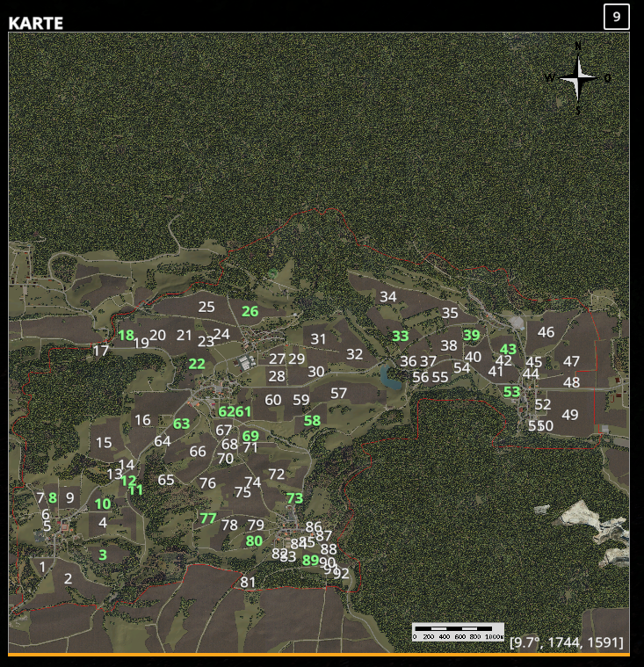The width and height of the screenshot is (644, 667).
Task: Select green field marker 77
Action: (208, 518)
